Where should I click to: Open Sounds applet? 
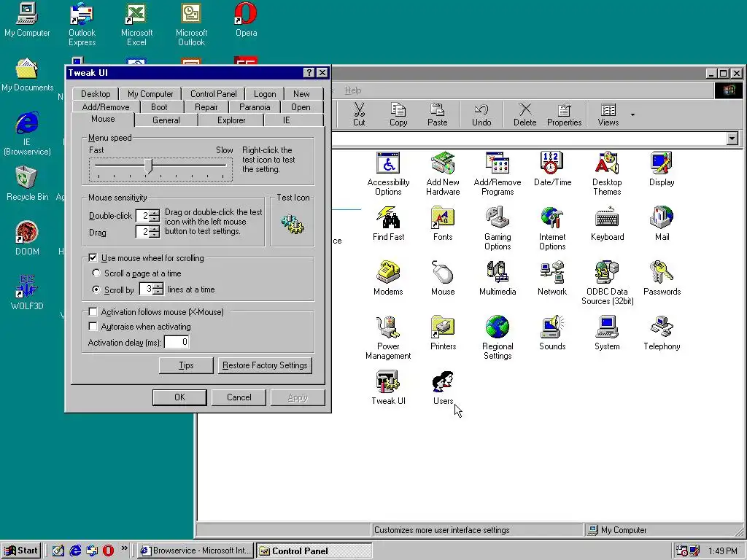tap(552, 333)
